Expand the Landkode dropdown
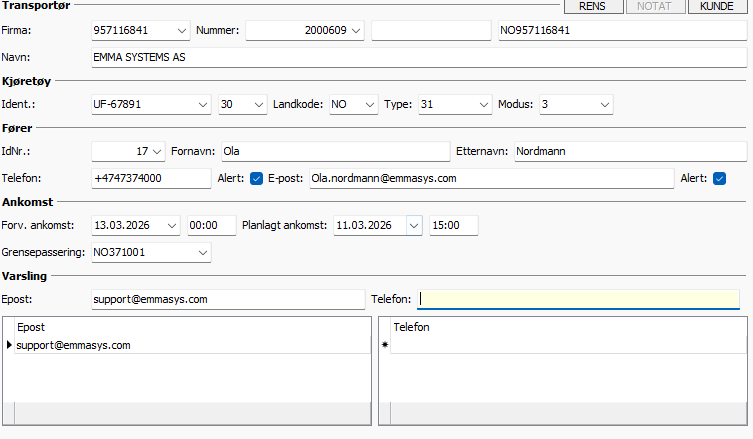This screenshot has height=439, width=753. coord(369,104)
